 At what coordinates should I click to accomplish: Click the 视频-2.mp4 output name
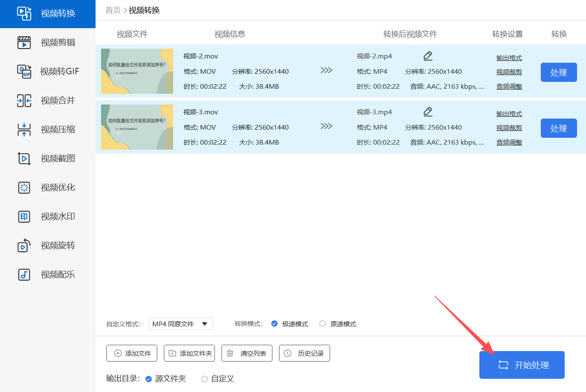(x=374, y=56)
